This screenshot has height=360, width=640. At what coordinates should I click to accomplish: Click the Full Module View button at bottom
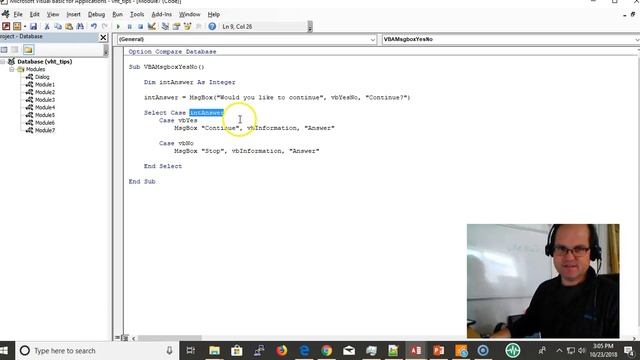click(125, 338)
